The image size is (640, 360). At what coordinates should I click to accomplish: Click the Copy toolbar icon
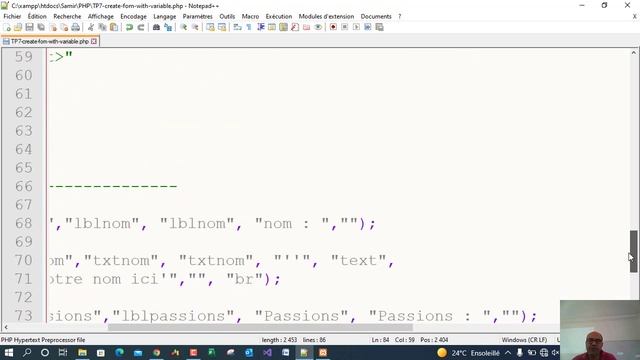point(102,27)
